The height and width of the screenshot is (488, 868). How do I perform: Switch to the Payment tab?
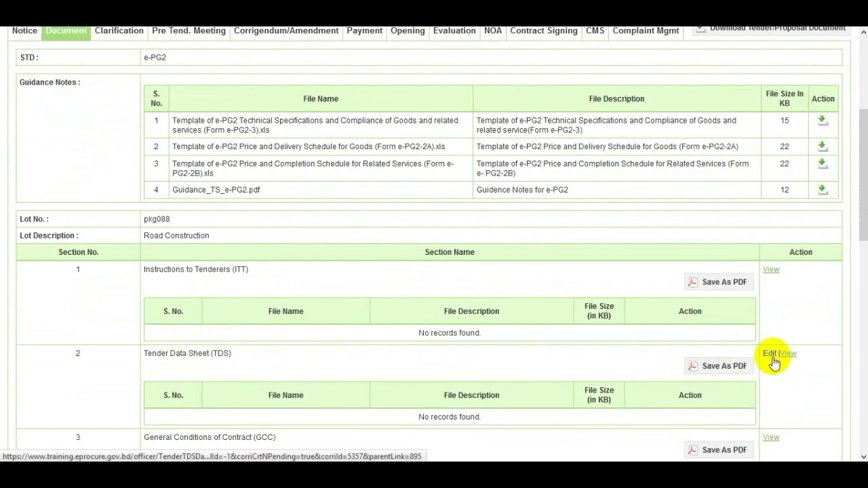point(365,30)
